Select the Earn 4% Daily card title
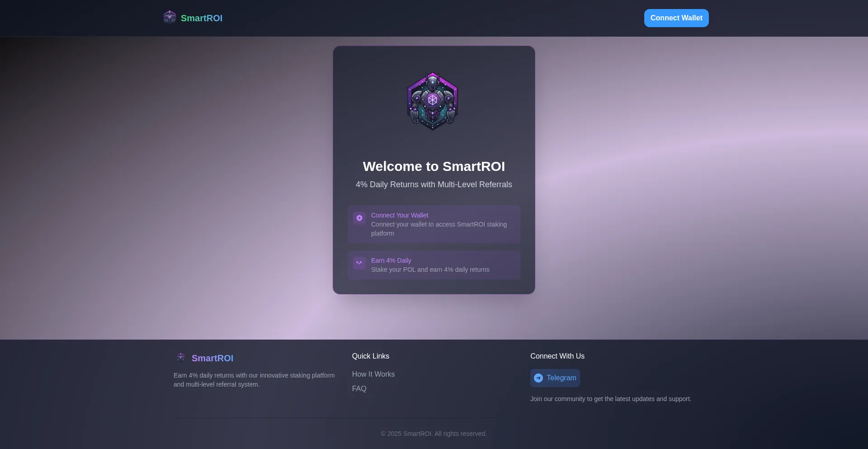868x449 pixels. [x=391, y=260]
